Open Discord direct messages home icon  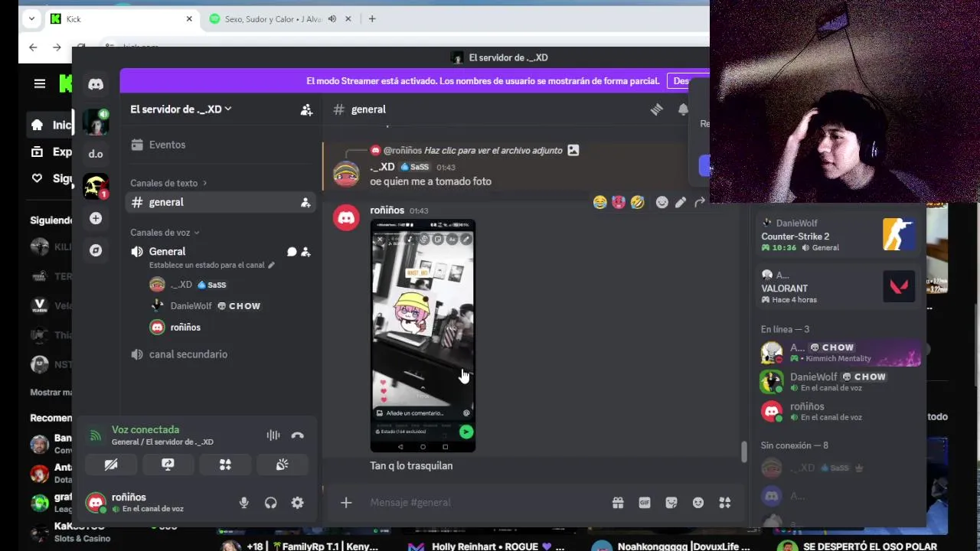click(96, 84)
